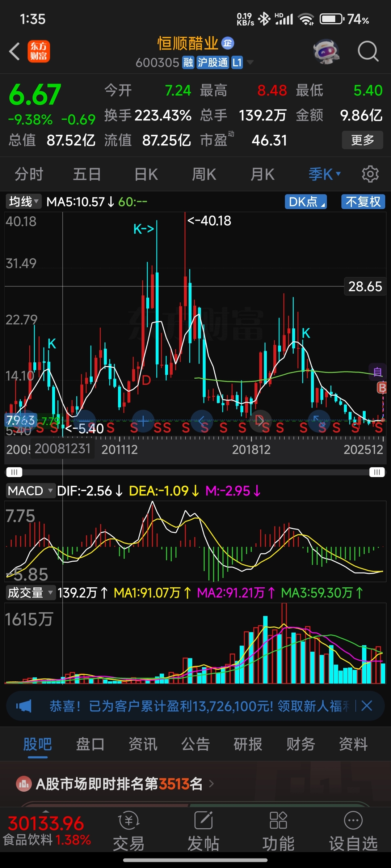This screenshot has width=391, height=868.
Task: Tap the <-40.18 high price annotation
Action: point(209,221)
